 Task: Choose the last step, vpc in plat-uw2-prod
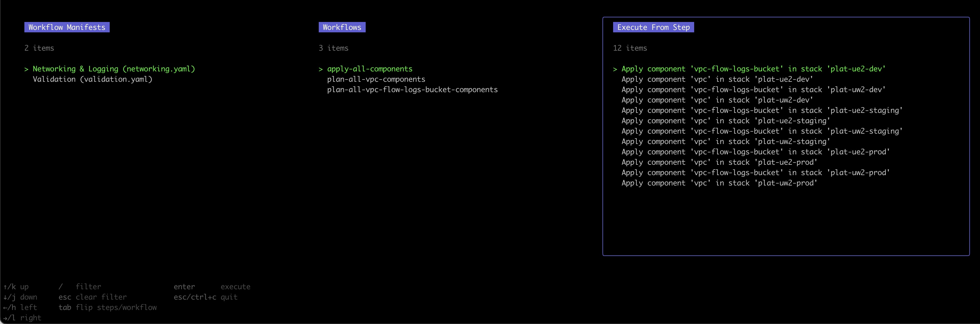pyautogui.click(x=719, y=183)
